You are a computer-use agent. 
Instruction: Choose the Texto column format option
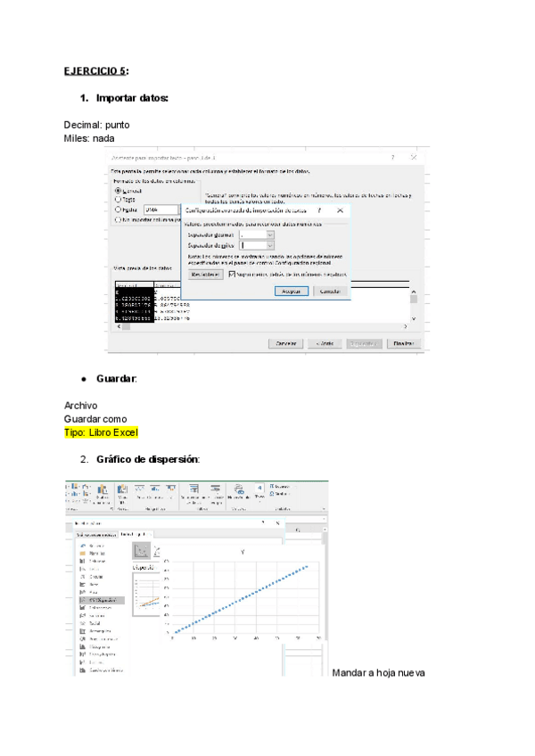[118, 200]
